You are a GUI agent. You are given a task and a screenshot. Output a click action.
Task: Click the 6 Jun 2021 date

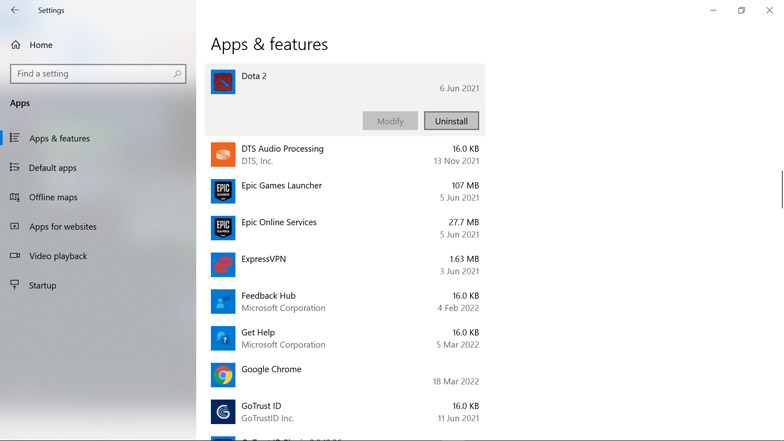point(460,88)
